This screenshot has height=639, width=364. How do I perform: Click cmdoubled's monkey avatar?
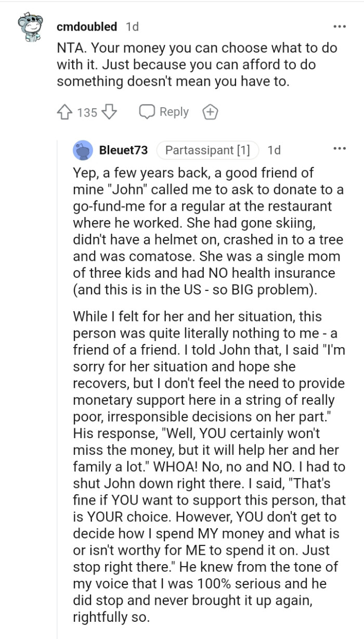coord(30,26)
